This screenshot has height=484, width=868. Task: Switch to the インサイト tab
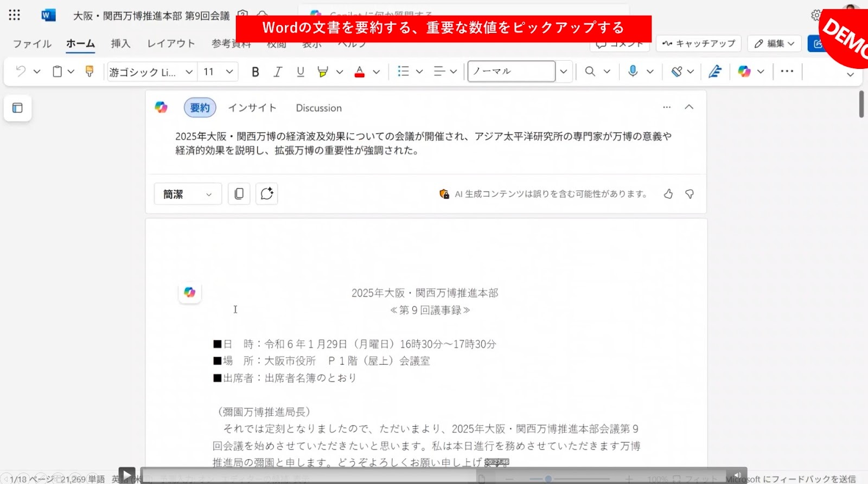tap(252, 108)
